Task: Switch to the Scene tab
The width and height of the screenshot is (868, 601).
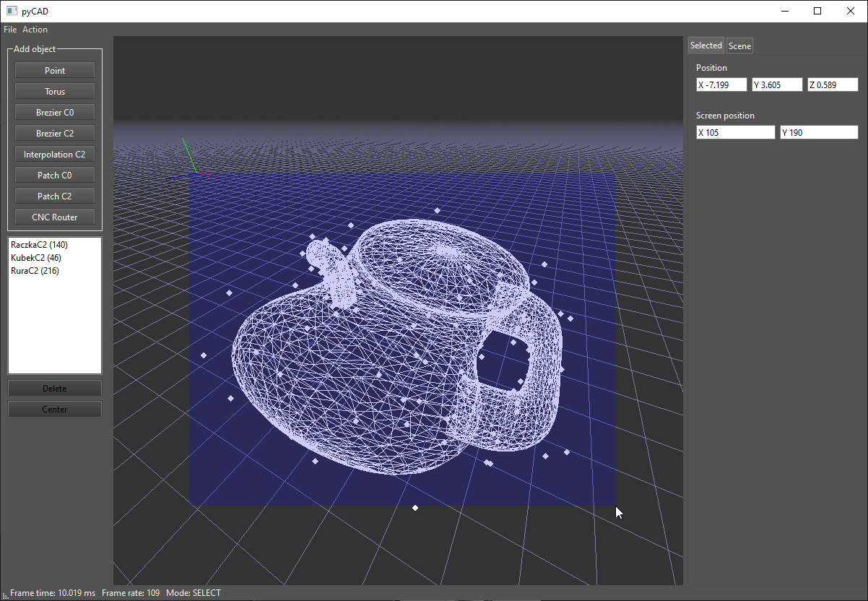Action: pos(739,45)
